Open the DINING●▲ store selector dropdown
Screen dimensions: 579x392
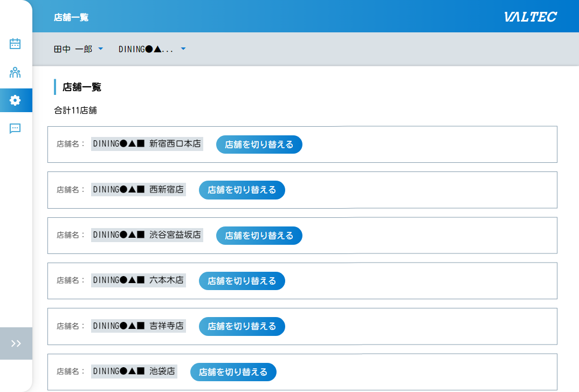click(x=152, y=49)
